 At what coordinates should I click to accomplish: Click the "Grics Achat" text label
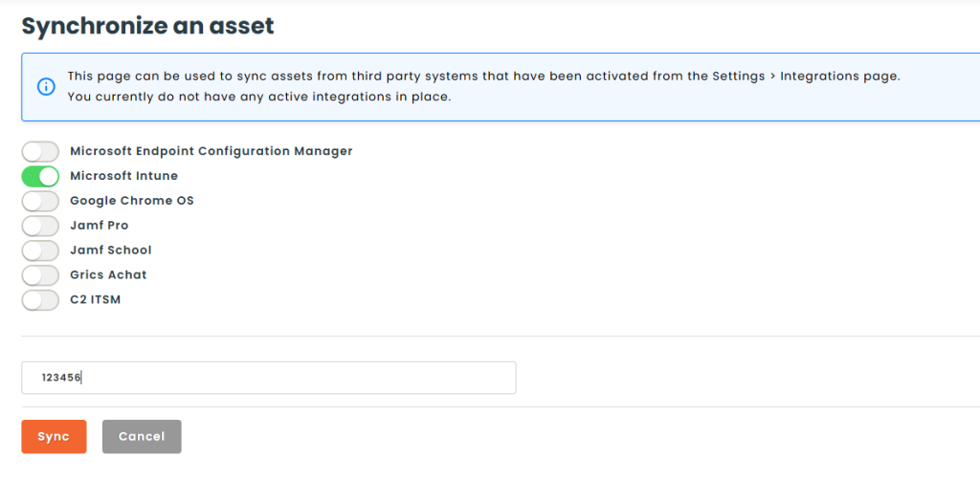pyautogui.click(x=108, y=275)
